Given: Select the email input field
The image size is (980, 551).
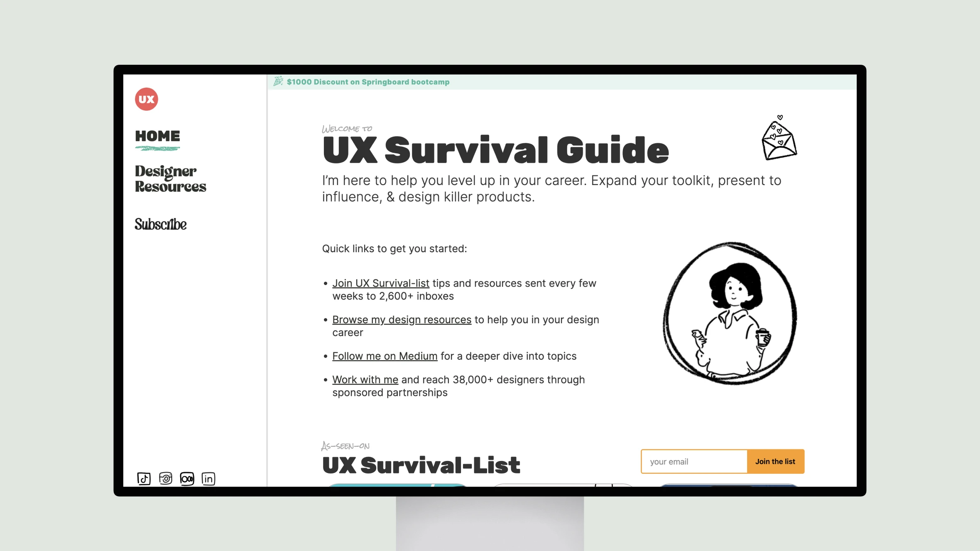Looking at the screenshot, I should pos(694,461).
